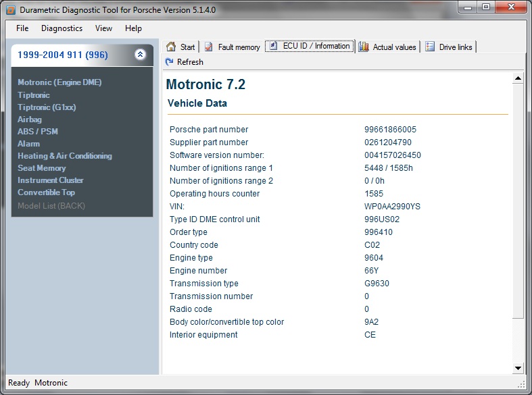
Task: Select the Tiptronic (G1xx) module
Action: coord(47,107)
